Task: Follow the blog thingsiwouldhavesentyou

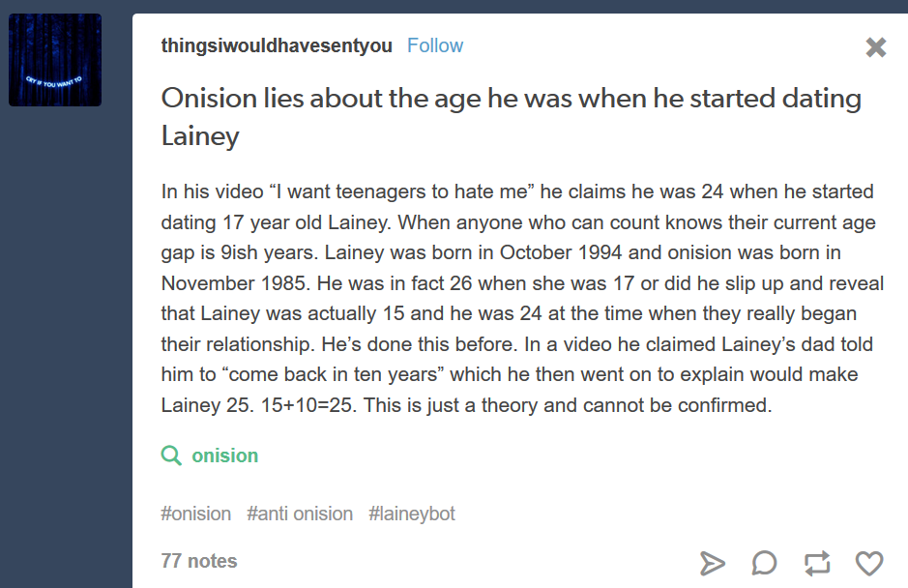Action: tap(434, 45)
